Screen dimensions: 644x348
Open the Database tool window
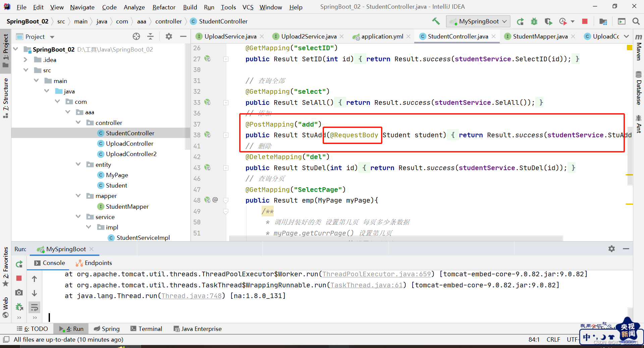pyautogui.click(x=639, y=88)
